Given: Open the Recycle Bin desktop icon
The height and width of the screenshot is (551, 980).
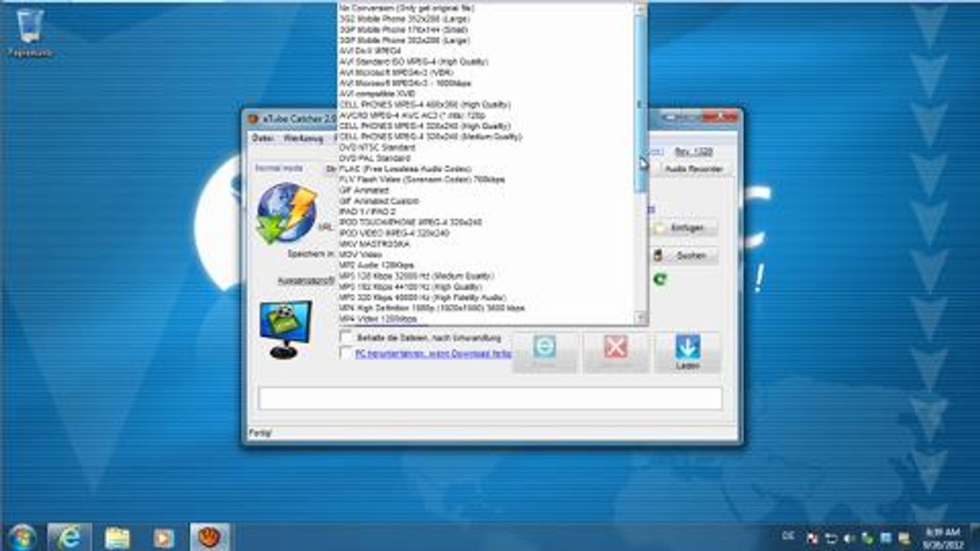Looking at the screenshot, I should [x=30, y=32].
